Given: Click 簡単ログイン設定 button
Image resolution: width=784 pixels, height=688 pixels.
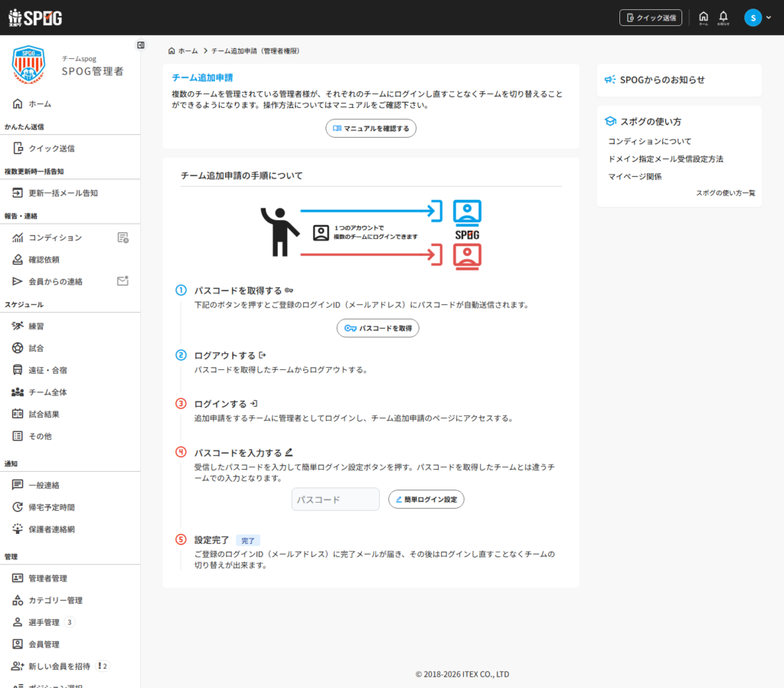Looking at the screenshot, I should coord(426,500).
